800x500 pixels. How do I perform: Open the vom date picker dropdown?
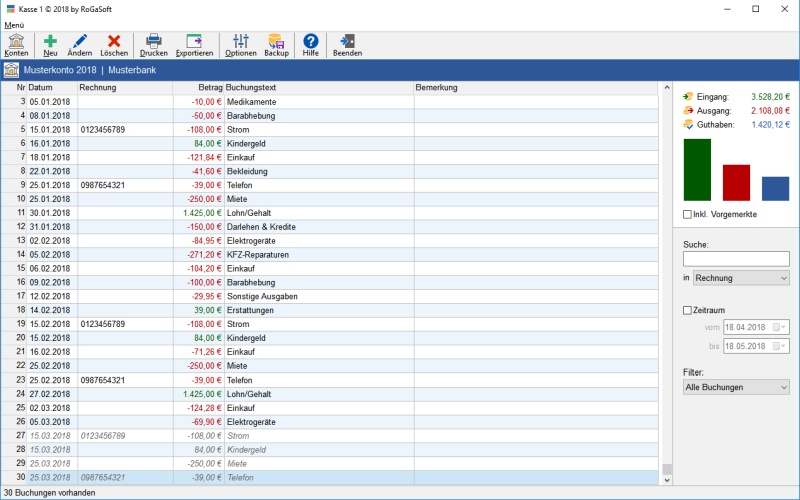point(780,327)
